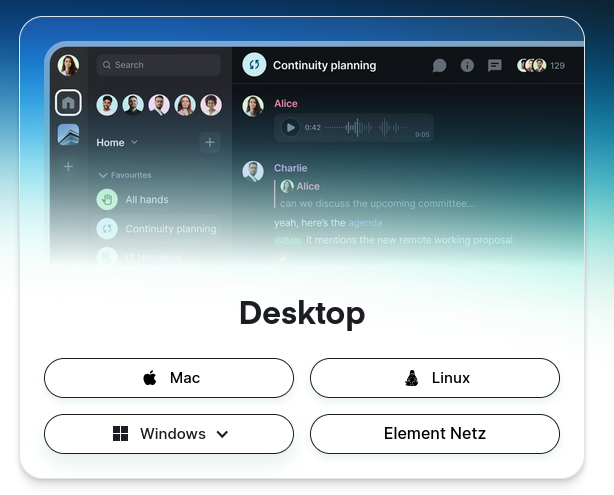Play Alice's voice message
Viewport: 614px width, 495px height.
click(x=291, y=127)
